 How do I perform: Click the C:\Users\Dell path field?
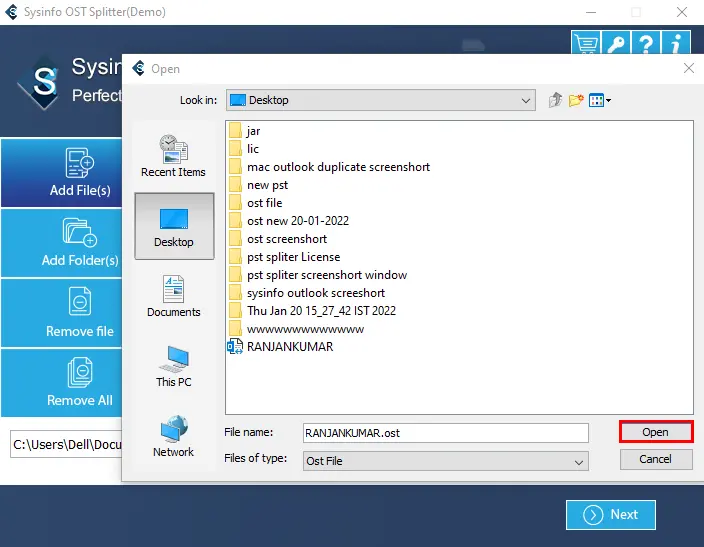tap(66, 444)
